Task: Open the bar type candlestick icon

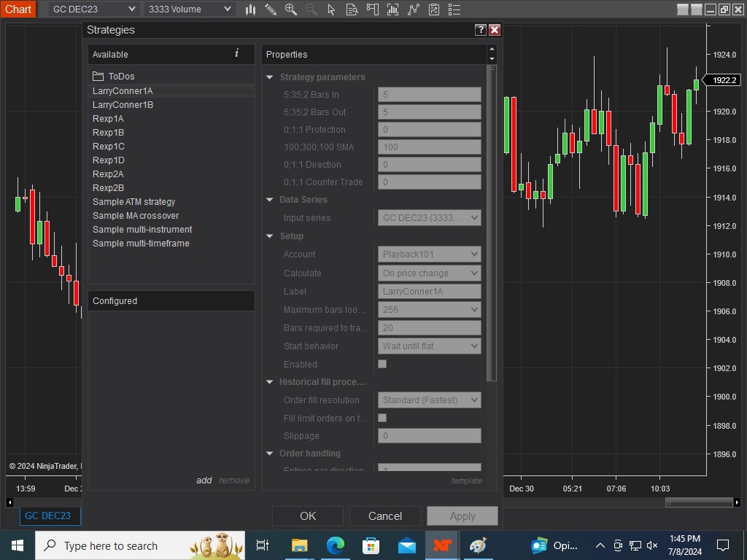Action: [251, 9]
